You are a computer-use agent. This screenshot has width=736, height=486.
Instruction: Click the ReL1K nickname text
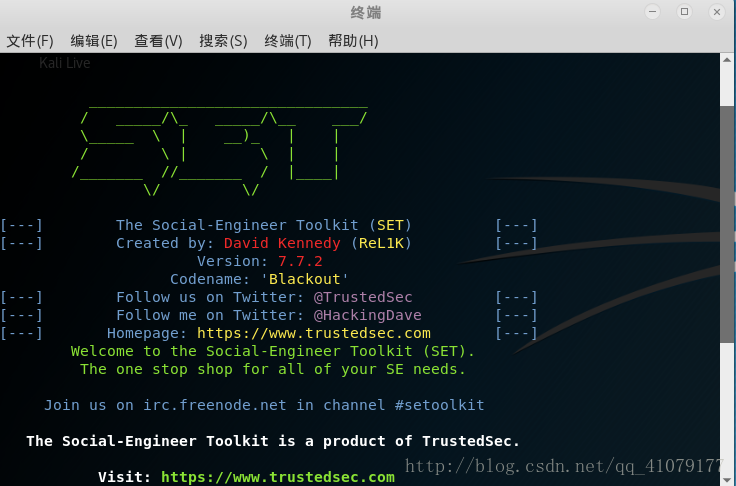pos(381,243)
